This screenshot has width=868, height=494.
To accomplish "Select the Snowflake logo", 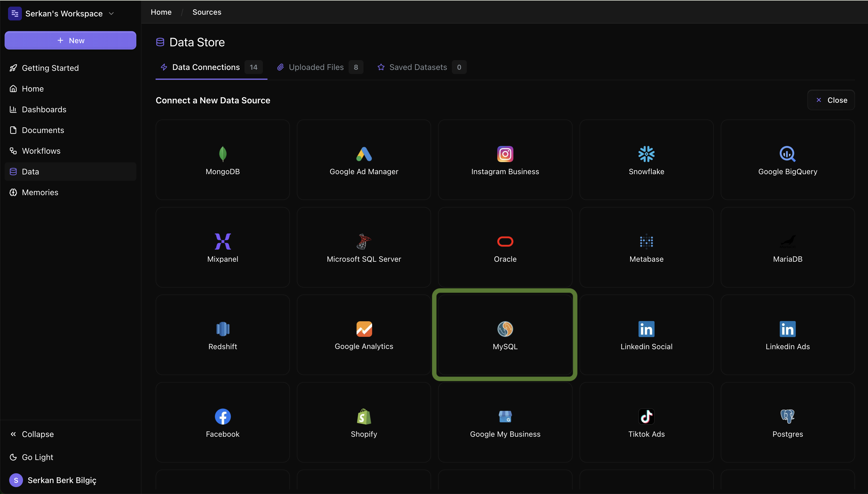I will [646, 154].
